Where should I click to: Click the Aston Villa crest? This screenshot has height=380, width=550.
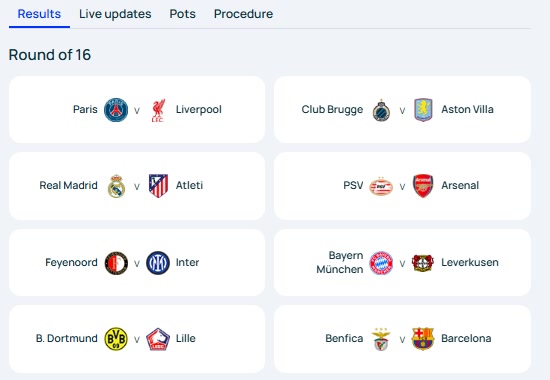423,110
